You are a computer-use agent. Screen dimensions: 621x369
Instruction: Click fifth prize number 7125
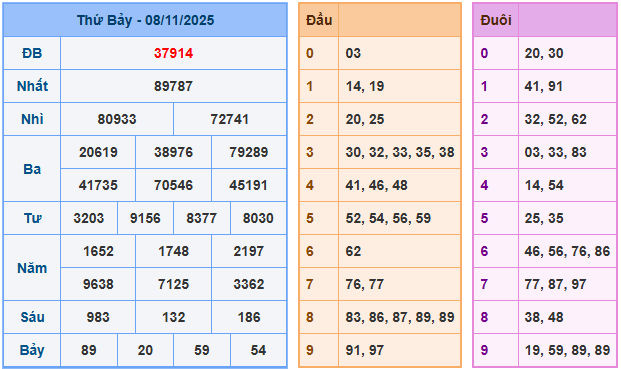(173, 284)
